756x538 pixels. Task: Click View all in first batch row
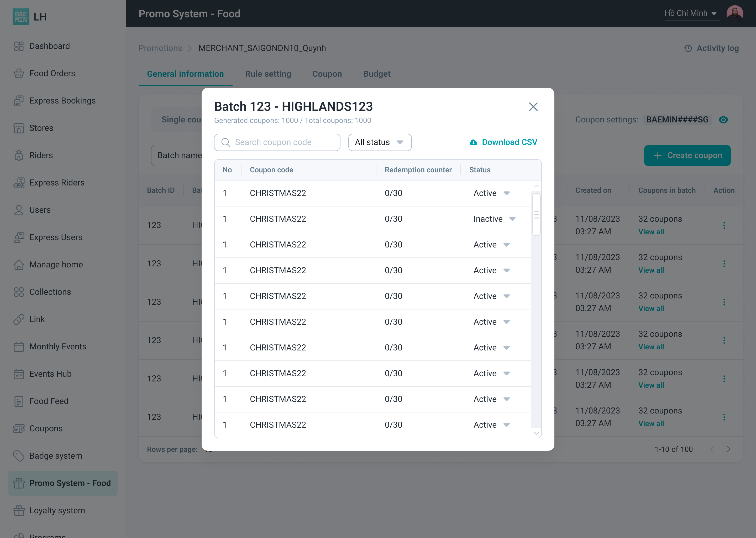[x=651, y=232]
